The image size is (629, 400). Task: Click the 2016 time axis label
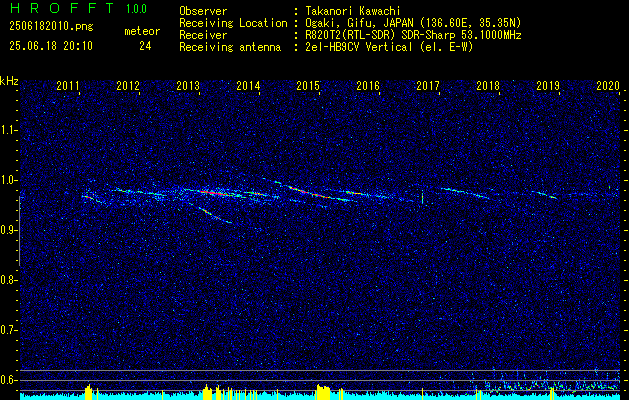point(368,85)
